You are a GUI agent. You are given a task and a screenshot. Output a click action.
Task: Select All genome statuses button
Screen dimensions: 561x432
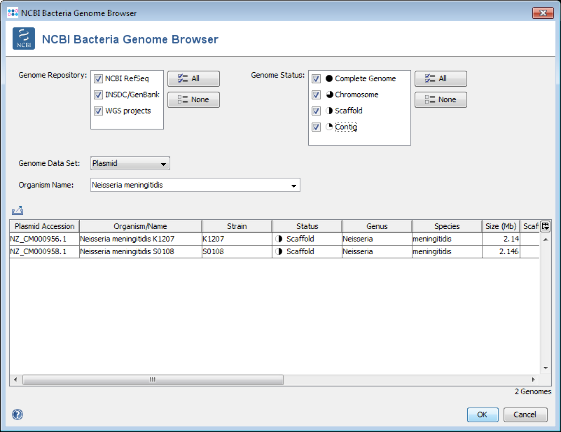click(x=440, y=78)
